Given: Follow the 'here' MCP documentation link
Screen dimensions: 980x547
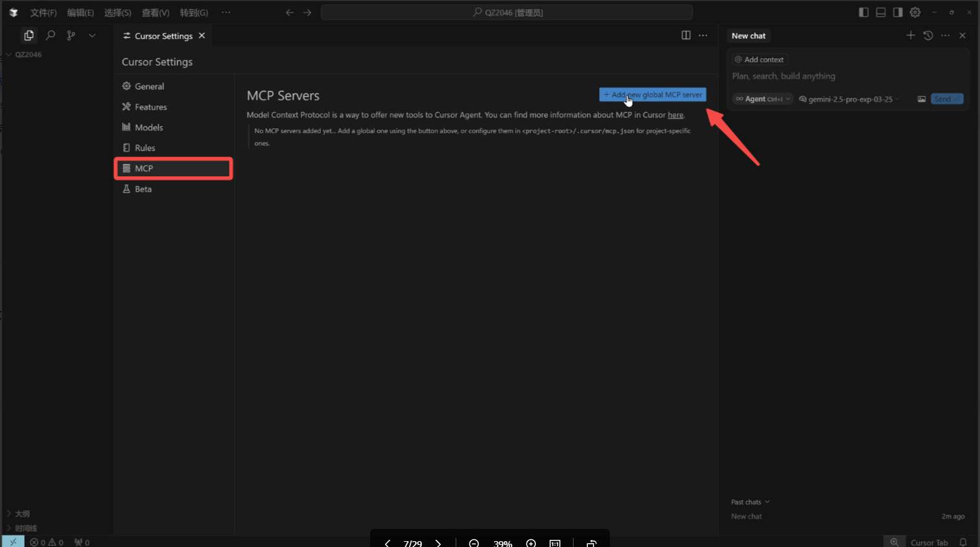Looking at the screenshot, I should pyautogui.click(x=675, y=115).
